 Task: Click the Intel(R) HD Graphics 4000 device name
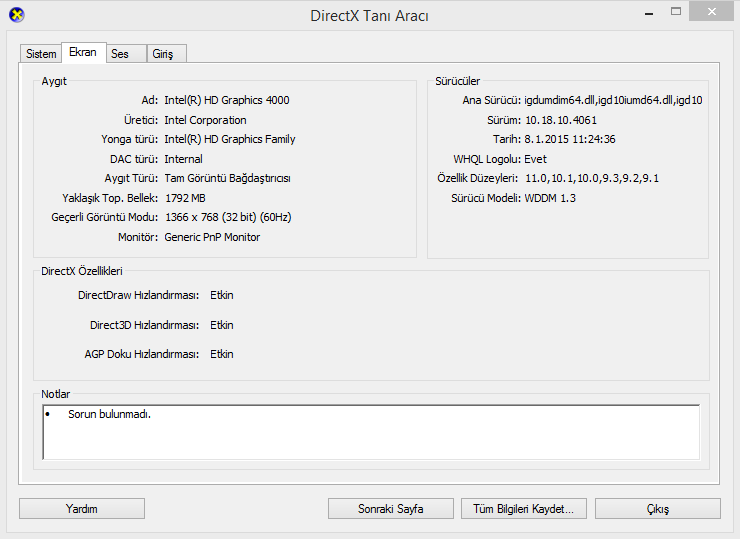[226, 101]
